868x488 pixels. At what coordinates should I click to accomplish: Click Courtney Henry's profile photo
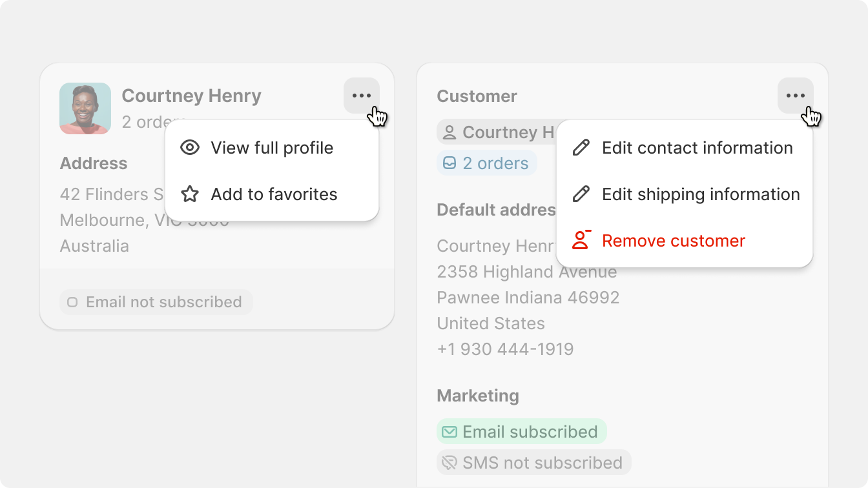(x=85, y=108)
